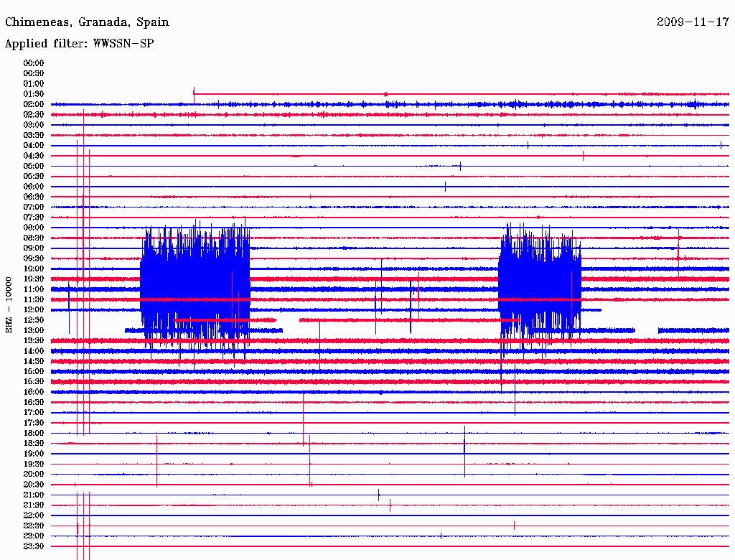Select the 14:00 time label
The image size is (735, 560).
tap(34, 351)
